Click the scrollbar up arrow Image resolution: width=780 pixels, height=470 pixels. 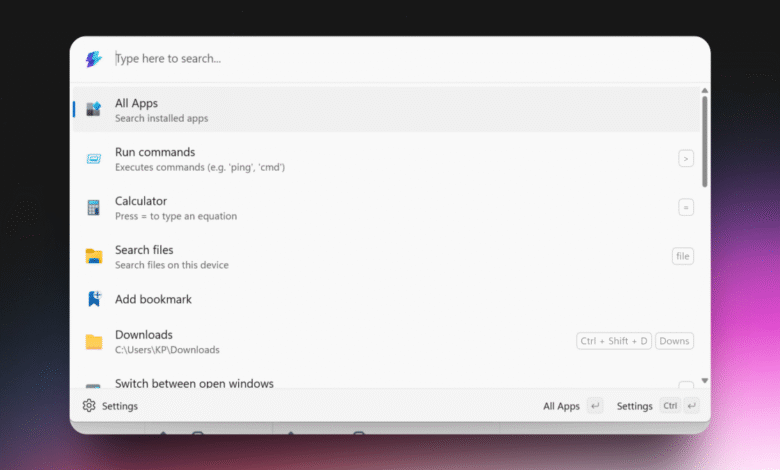(705, 91)
